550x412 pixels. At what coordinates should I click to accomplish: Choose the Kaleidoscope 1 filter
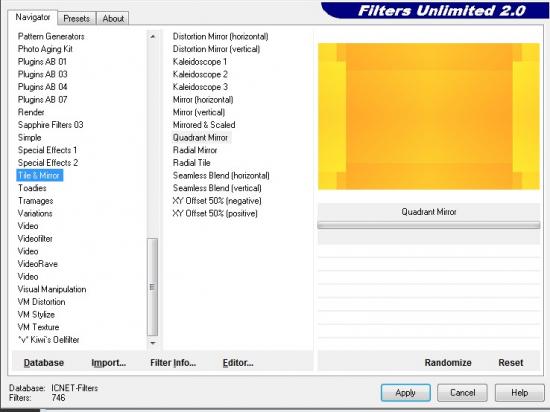tap(200, 62)
